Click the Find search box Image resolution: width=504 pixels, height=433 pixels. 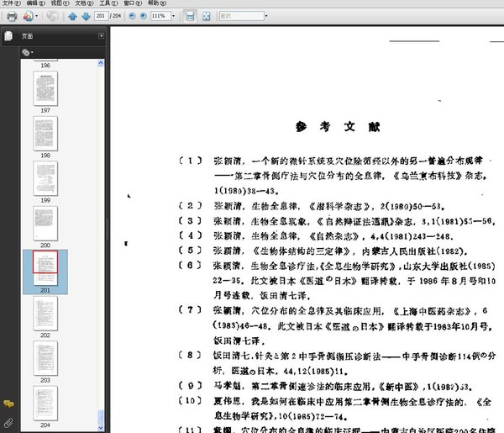241,16
